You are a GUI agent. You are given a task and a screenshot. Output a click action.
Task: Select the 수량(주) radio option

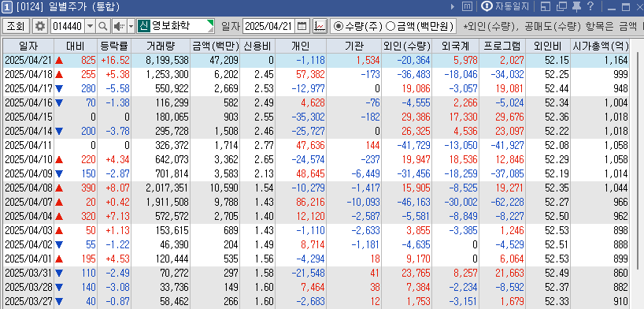coord(357,26)
